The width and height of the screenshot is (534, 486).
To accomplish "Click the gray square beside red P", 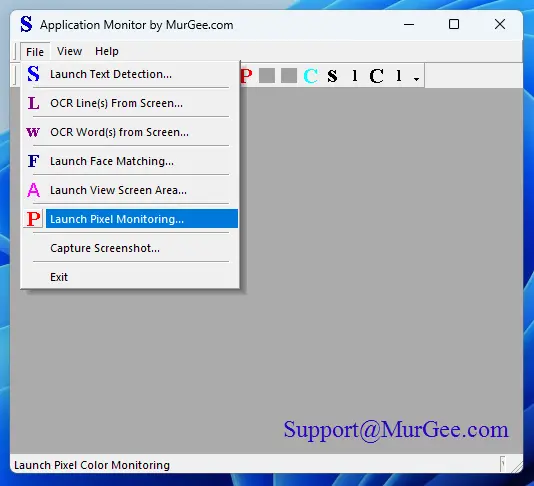I will pos(267,76).
